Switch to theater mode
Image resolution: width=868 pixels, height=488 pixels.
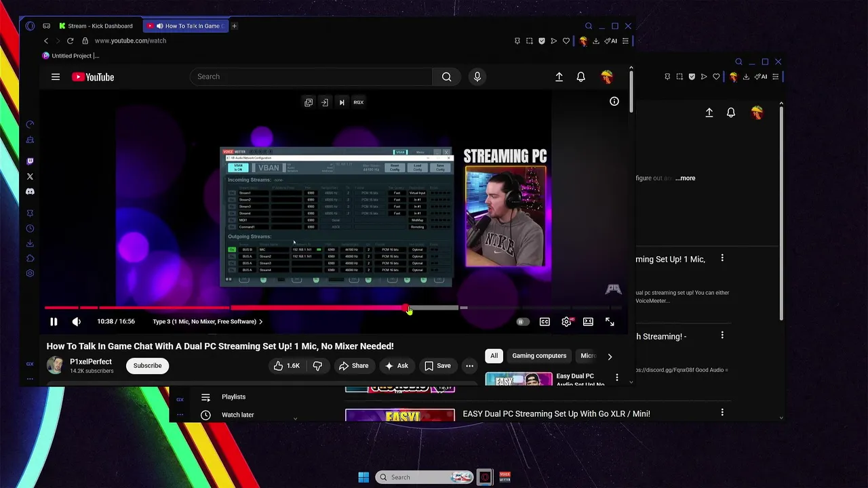[588, 322]
